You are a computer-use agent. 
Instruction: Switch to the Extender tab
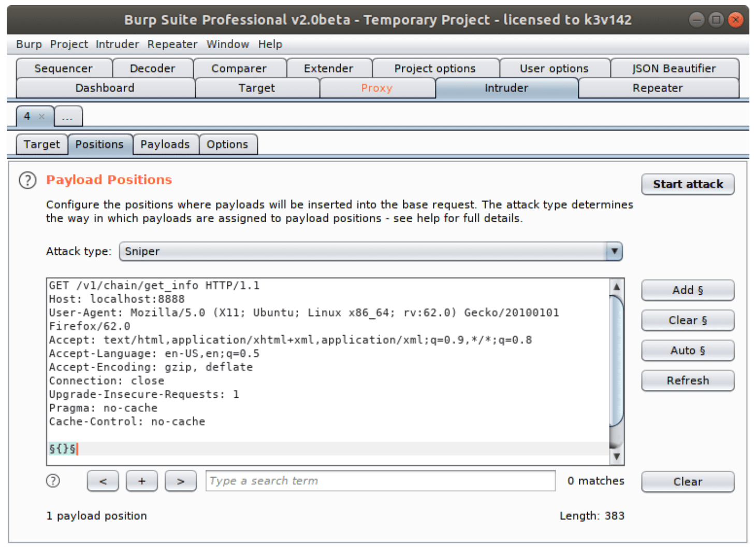[329, 68]
